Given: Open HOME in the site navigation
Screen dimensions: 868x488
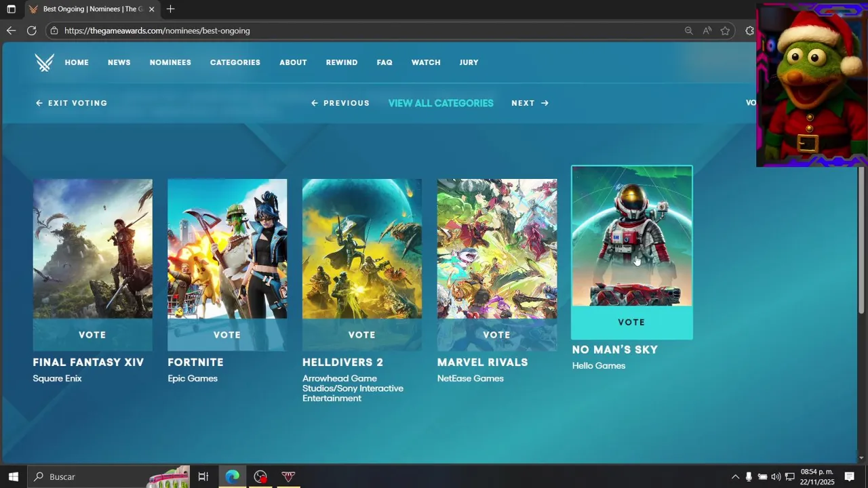Looking at the screenshot, I should [x=77, y=62].
